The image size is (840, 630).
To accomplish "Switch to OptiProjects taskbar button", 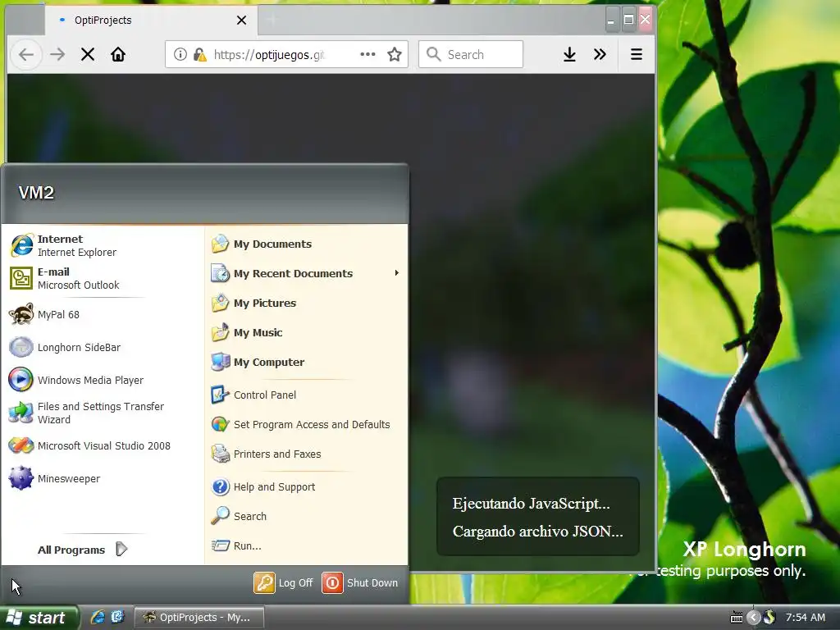I will coord(199,617).
